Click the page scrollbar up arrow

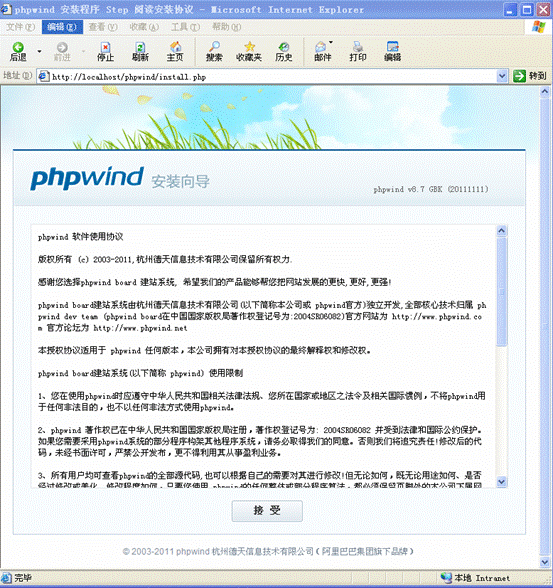click(545, 92)
